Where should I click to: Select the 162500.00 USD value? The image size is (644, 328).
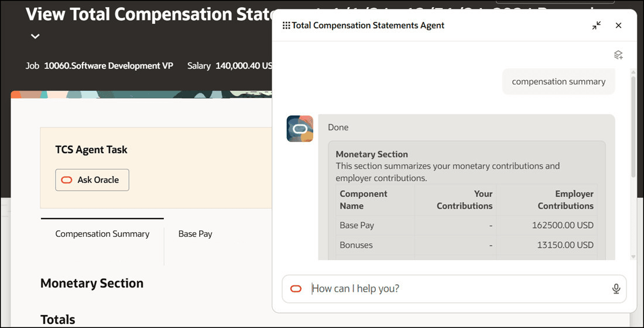point(563,226)
